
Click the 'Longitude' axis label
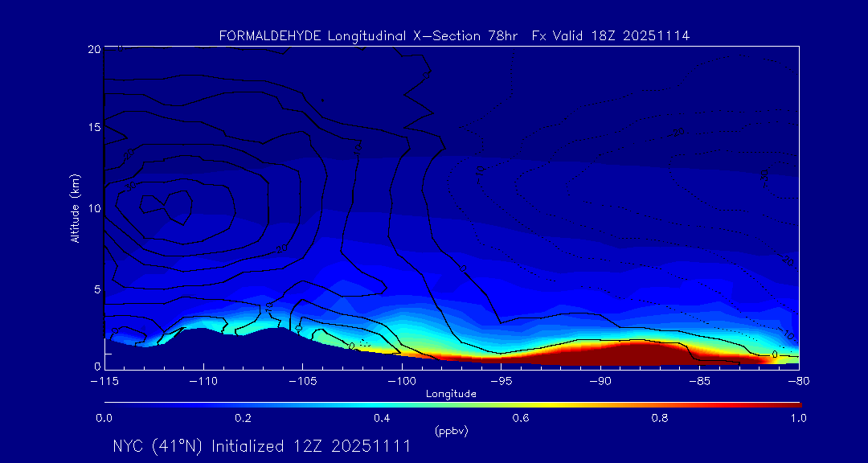(451, 395)
